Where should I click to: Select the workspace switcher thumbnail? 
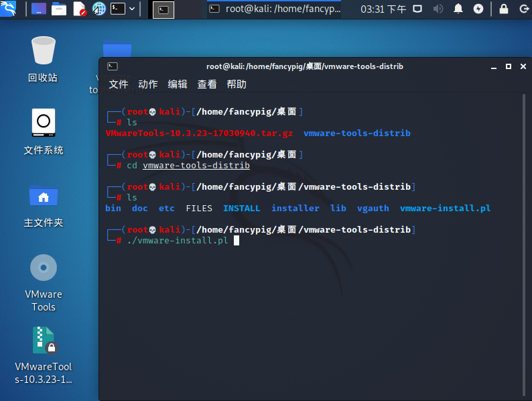[x=163, y=10]
